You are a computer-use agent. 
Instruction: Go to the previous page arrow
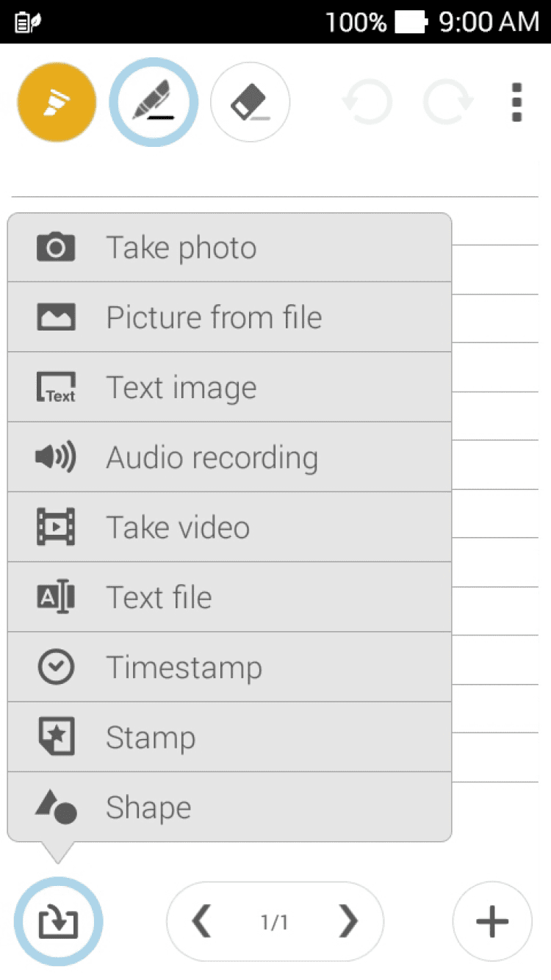point(201,921)
